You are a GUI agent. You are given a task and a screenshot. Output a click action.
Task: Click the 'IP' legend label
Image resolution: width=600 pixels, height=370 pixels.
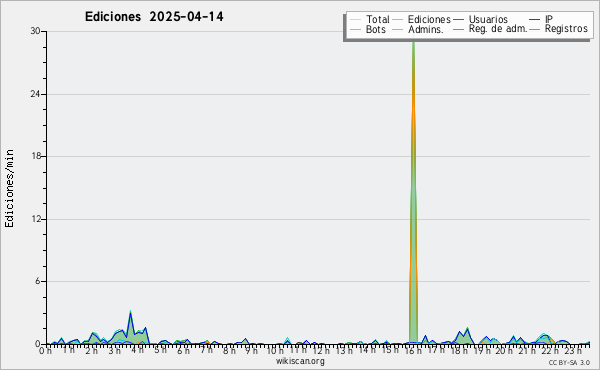coord(548,19)
